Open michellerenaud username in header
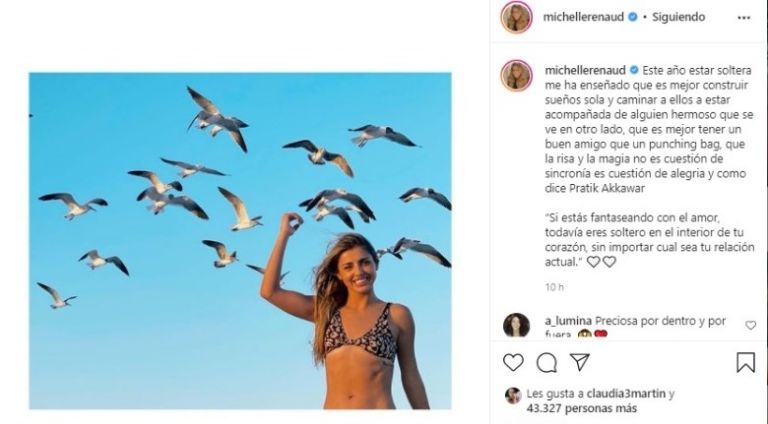The width and height of the screenshot is (768, 424). [x=584, y=17]
